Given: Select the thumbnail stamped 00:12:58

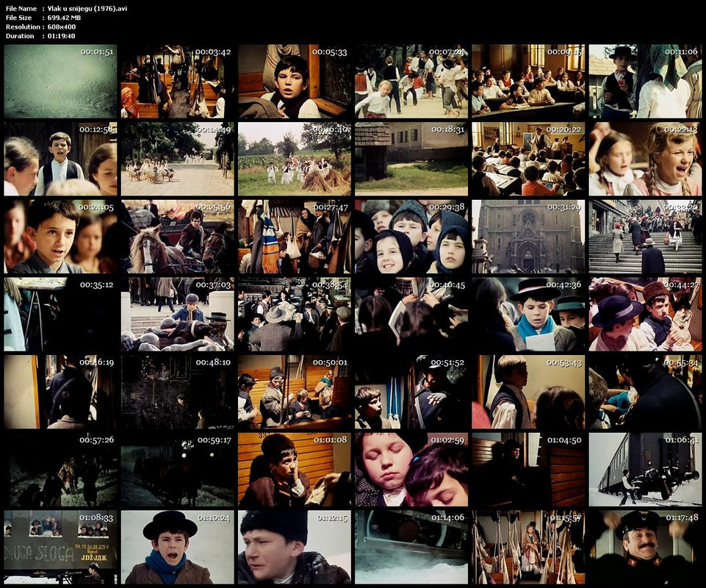Looking at the screenshot, I should click(x=60, y=159).
